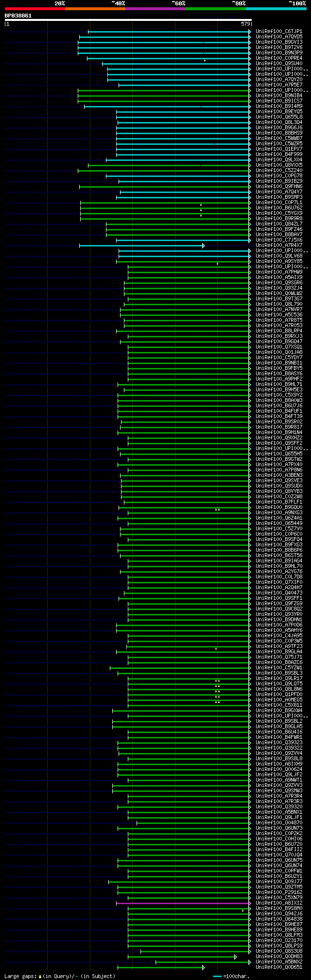Click the yellow gap marker on C0PRE4 bar
Screen dimensions: 311x980
coord(205,60)
